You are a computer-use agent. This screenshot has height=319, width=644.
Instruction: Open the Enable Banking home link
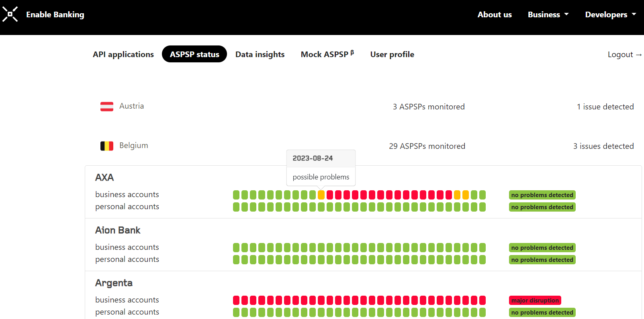(55, 14)
